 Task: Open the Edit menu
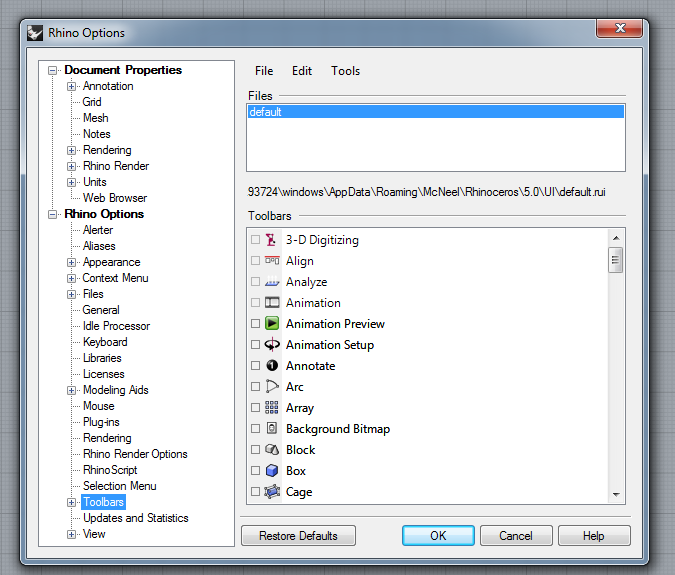(302, 71)
